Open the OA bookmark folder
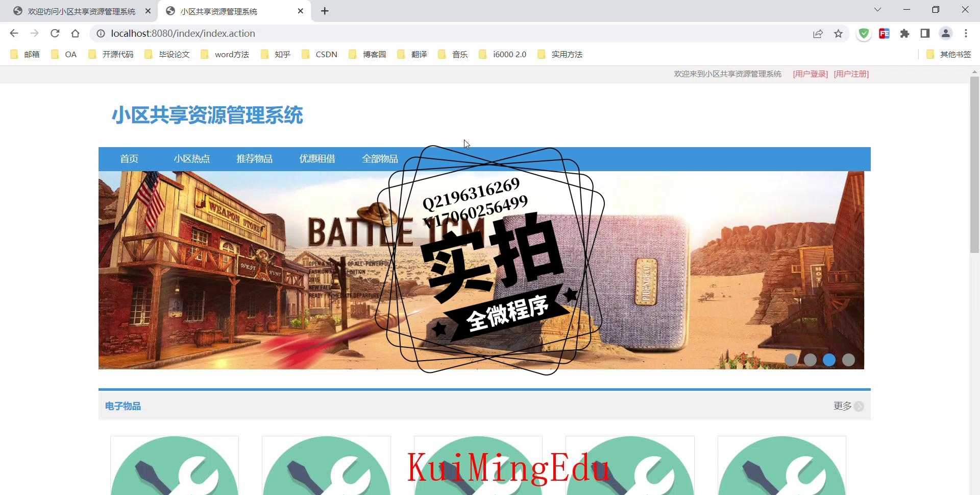The height and width of the screenshot is (495, 980). [64, 54]
